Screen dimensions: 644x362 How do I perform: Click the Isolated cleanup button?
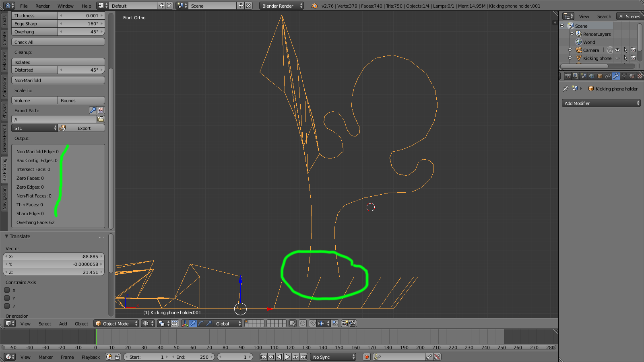click(58, 62)
